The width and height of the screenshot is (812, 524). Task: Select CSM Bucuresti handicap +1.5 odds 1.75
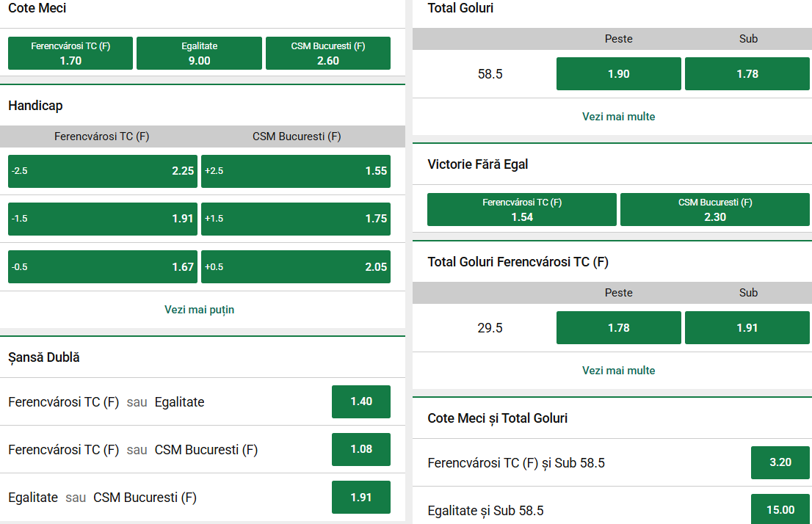click(x=296, y=219)
